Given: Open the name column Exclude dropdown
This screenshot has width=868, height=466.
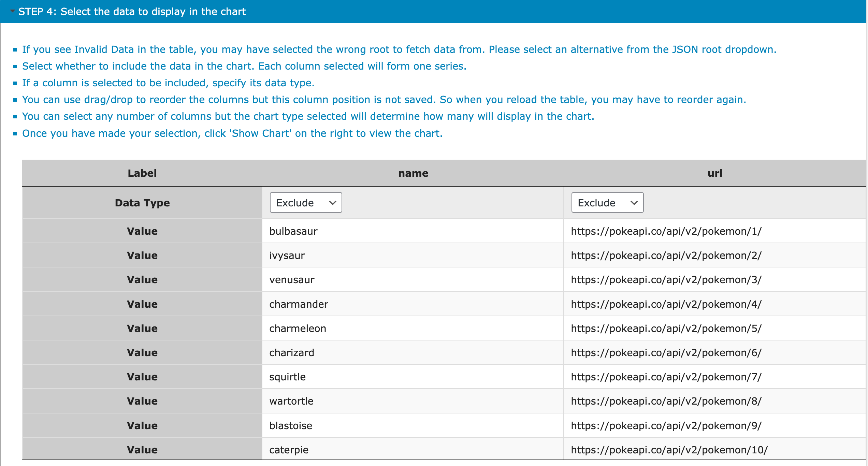Looking at the screenshot, I should pyautogui.click(x=305, y=203).
